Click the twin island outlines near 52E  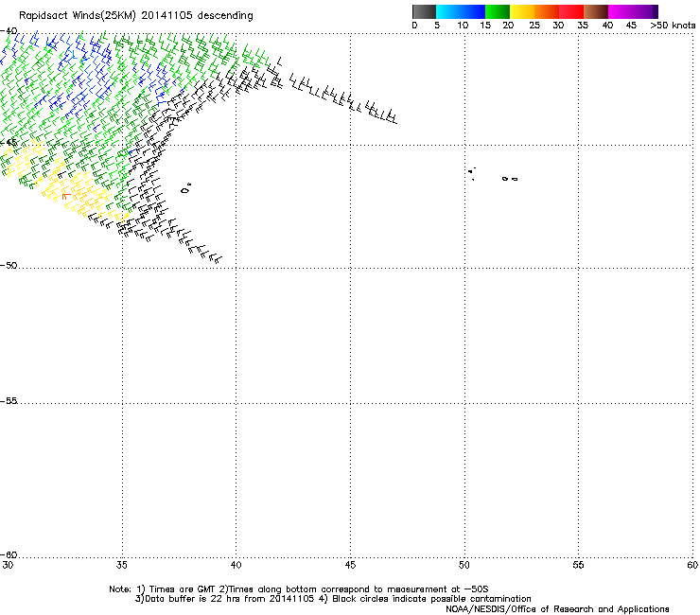pyautogui.click(x=510, y=179)
